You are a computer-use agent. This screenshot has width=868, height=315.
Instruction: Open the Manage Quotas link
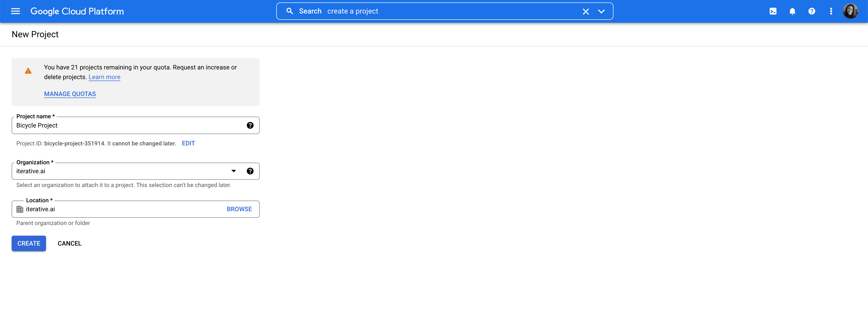tap(70, 94)
